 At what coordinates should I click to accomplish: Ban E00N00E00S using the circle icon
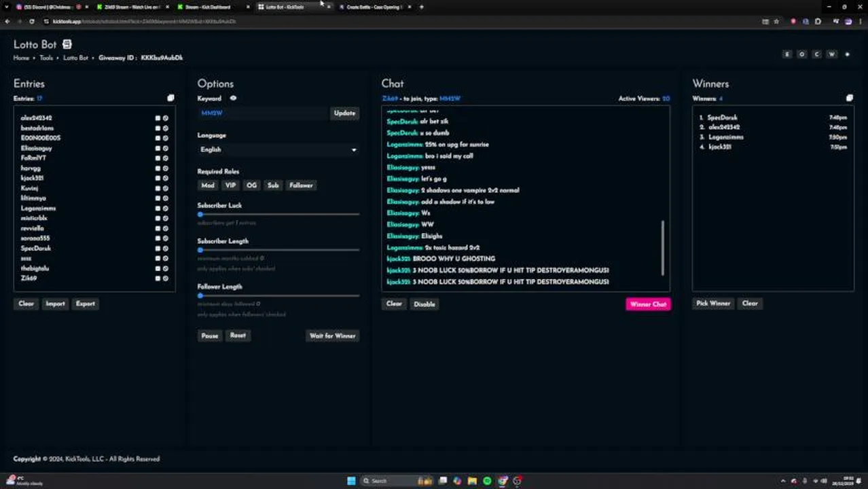click(x=165, y=138)
